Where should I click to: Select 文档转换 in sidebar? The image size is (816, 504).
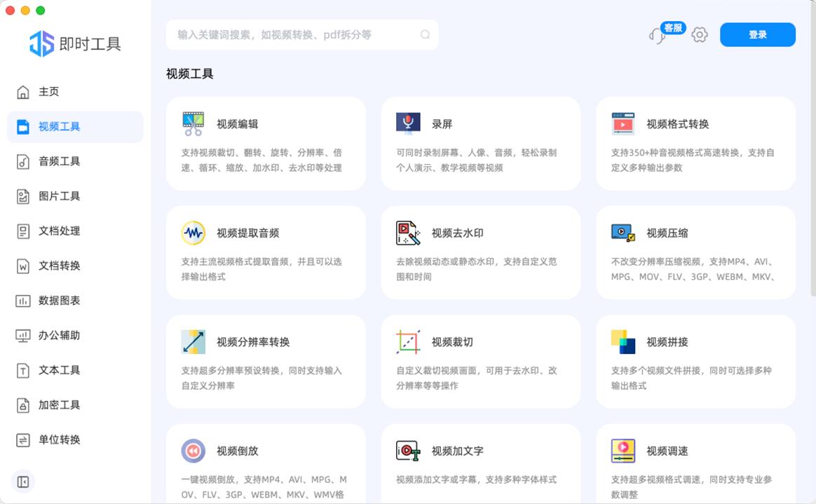coord(59,266)
